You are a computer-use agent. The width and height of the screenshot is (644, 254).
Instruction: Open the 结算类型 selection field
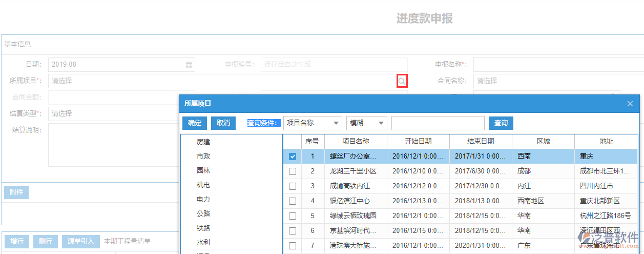click(x=113, y=113)
